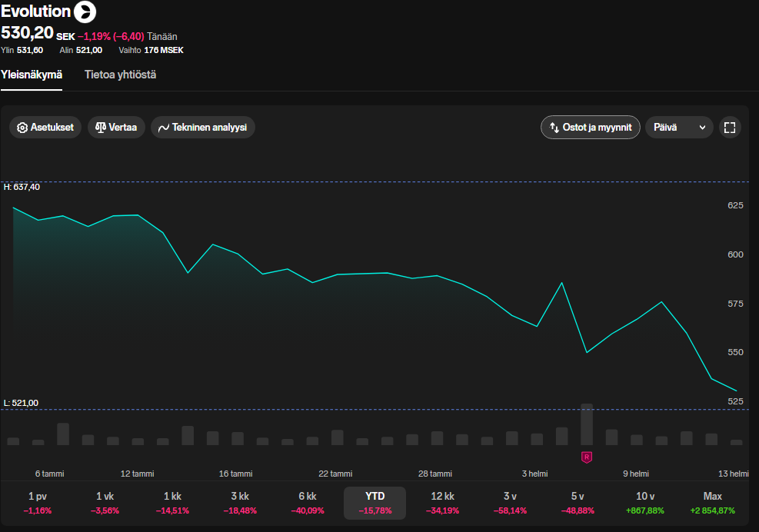Open Tekninen analyysi view

pyautogui.click(x=202, y=128)
